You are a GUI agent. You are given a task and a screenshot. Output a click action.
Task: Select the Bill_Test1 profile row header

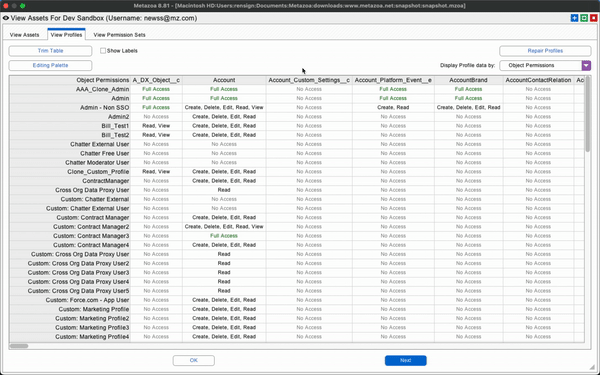point(70,126)
